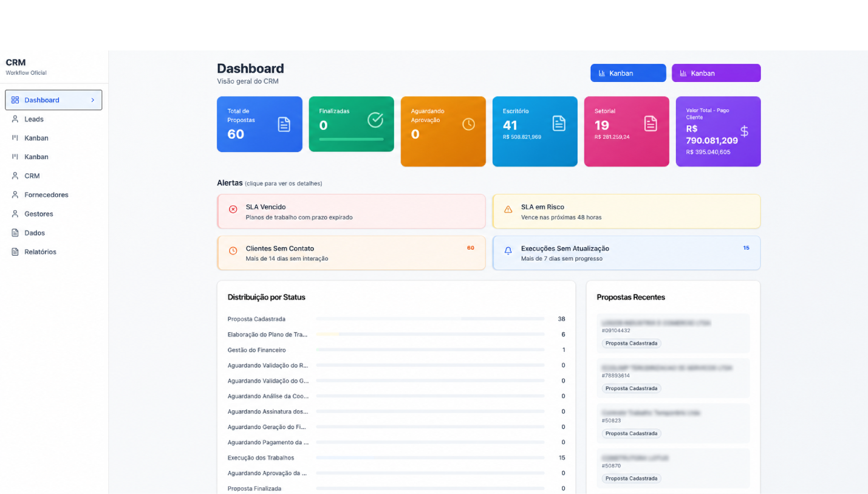Click the red X icon beside SLA Vencido
The width and height of the screenshot is (868, 494).
pos(233,209)
